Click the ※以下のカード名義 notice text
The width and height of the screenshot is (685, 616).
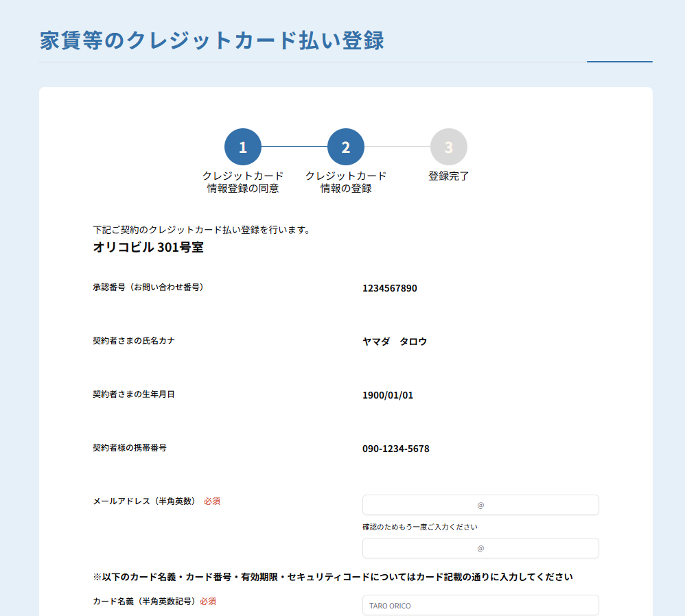[x=333, y=577]
